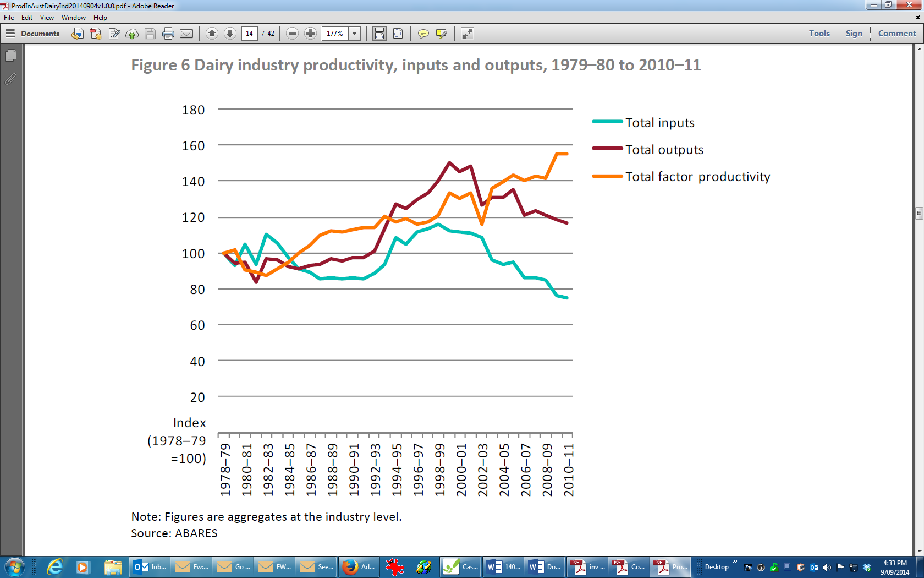Open the View menu

[x=47, y=18]
